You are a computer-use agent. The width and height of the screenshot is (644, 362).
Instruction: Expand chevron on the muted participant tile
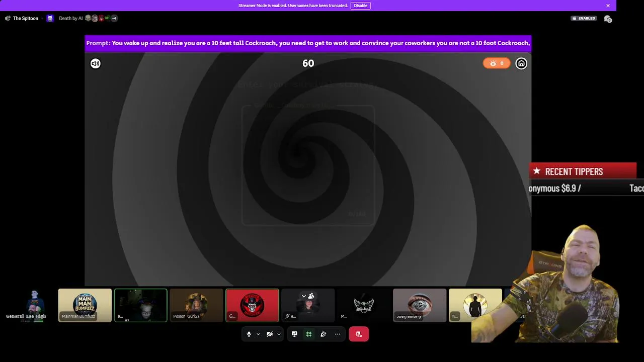click(x=303, y=296)
